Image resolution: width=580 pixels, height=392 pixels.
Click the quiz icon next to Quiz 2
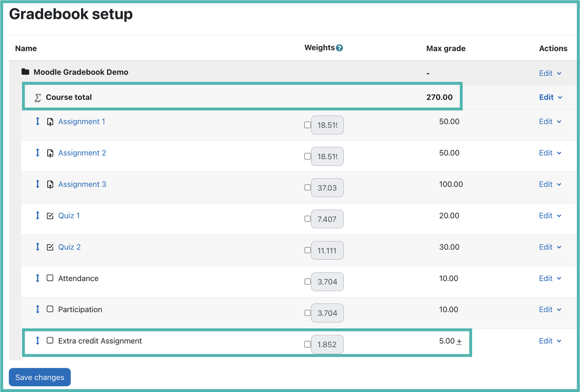[x=50, y=247]
